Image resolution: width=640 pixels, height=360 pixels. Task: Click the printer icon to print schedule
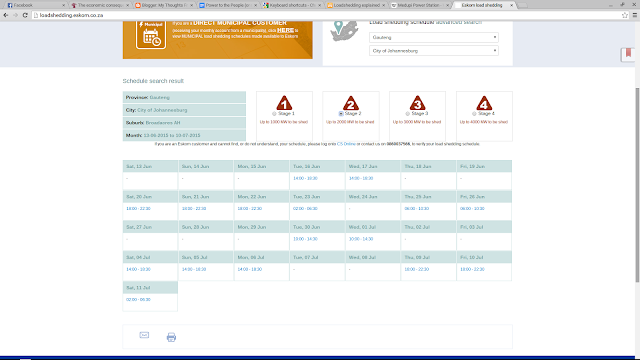click(x=171, y=337)
